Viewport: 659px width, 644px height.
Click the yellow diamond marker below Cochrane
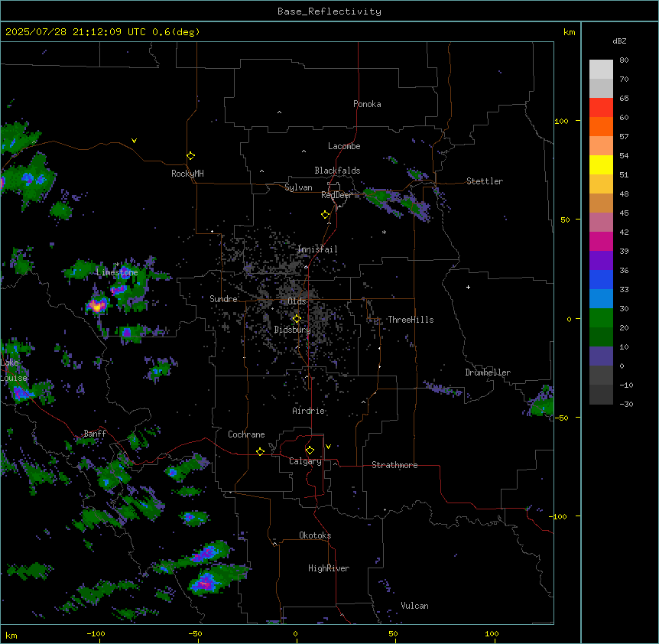(x=260, y=451)
